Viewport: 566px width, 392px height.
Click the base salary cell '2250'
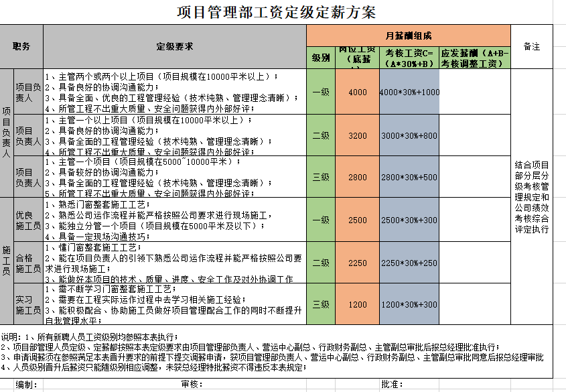tap(358, 263)
